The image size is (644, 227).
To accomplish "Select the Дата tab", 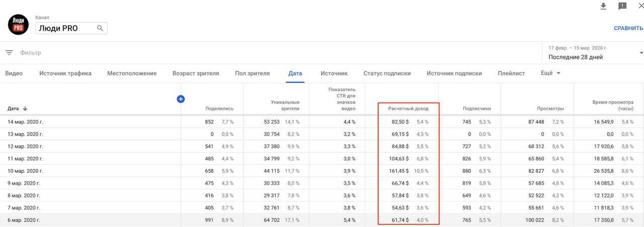I will [x=295, y=73].
